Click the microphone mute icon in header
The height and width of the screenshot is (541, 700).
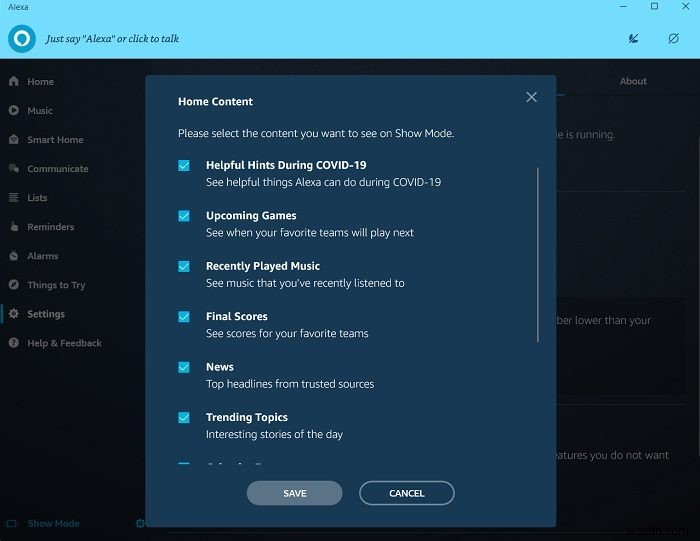coord(633,39)
